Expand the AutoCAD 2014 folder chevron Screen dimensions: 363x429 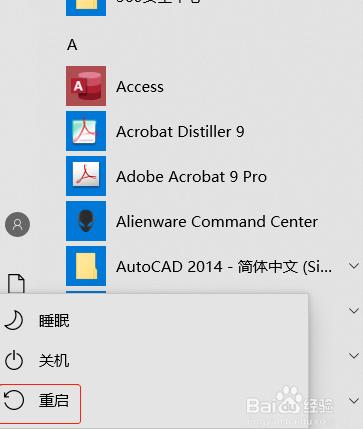[354, 266]
